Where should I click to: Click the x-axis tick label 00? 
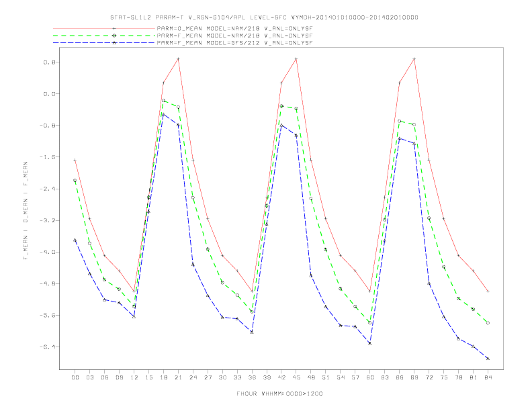(75, 377)
